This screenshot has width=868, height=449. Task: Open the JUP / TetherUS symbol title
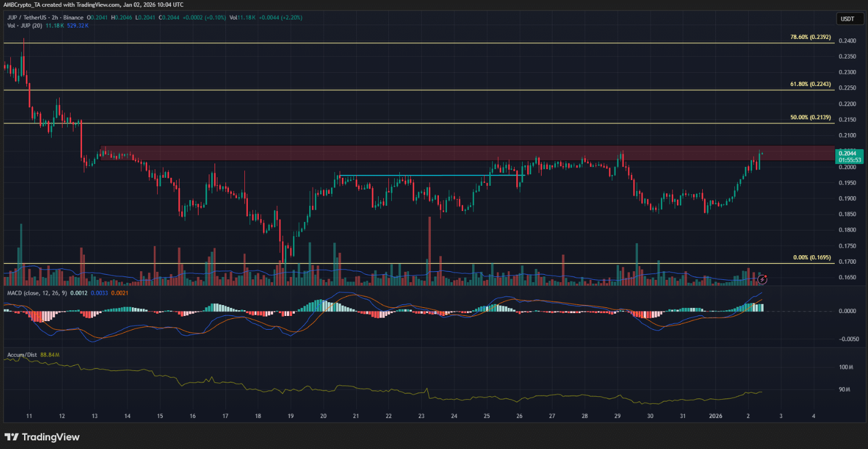pos(29,18)
